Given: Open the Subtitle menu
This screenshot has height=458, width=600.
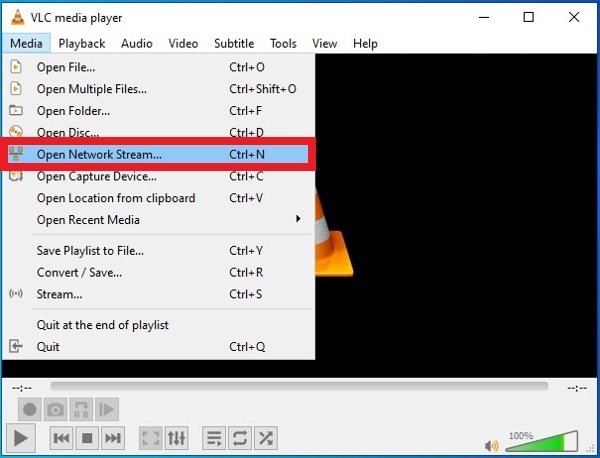Looking at the screenshot, I should (x=234, y=44).
